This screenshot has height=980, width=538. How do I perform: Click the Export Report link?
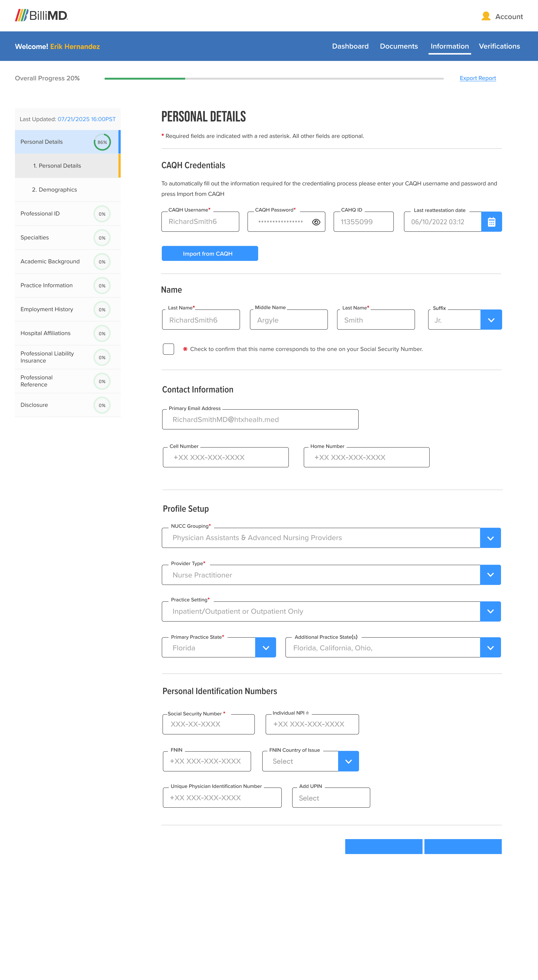[477, 78]
